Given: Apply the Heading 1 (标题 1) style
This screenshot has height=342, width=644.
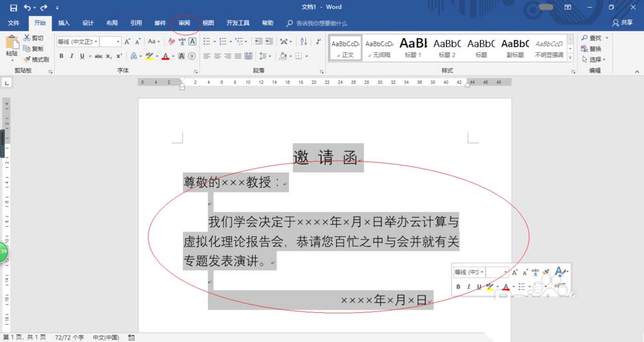Looking at the screenshot, I should tap(413, 47).
